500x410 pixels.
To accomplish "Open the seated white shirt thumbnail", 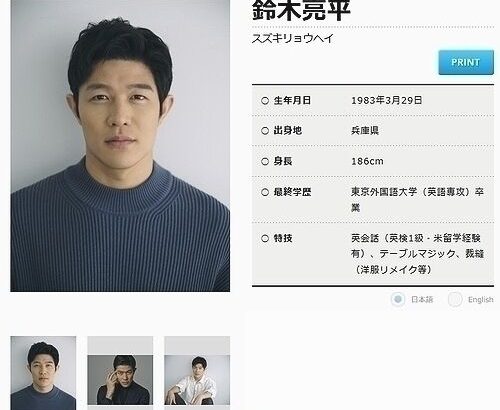I will [x=197, y=379].
